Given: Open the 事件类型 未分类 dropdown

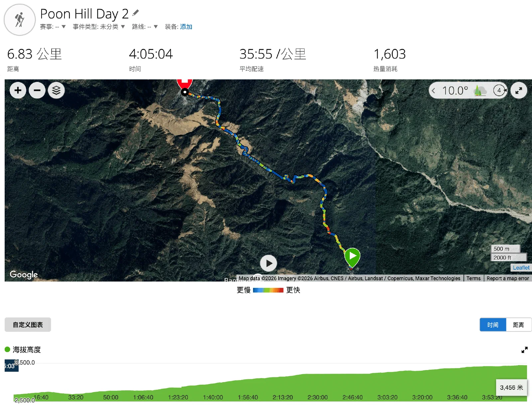Looking at the screenshot, I should 99,27.
